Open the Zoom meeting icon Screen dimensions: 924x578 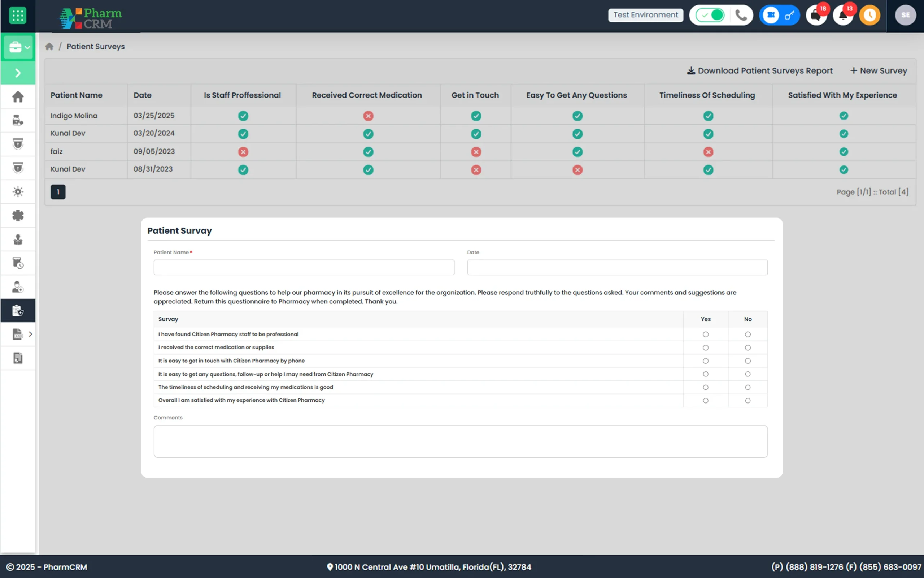[x=771, y=15]
